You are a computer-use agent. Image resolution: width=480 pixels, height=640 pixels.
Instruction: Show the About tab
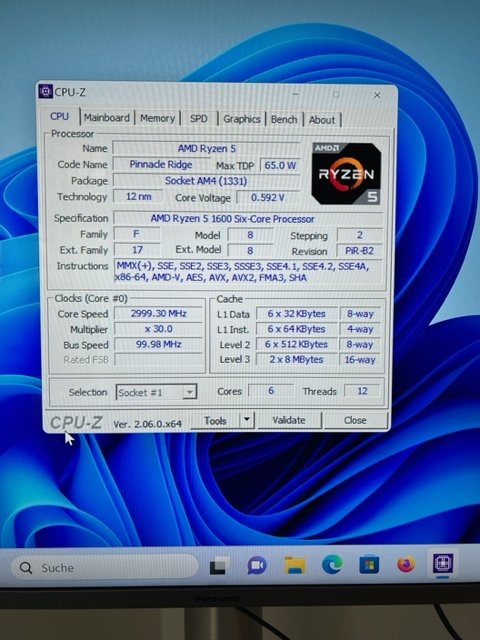(322, 120)
